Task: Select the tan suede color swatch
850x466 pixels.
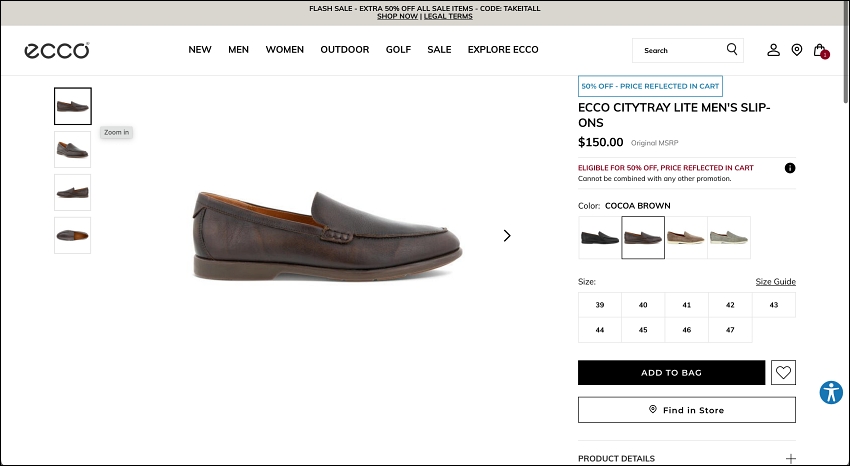Action: (x=686, y=237)
